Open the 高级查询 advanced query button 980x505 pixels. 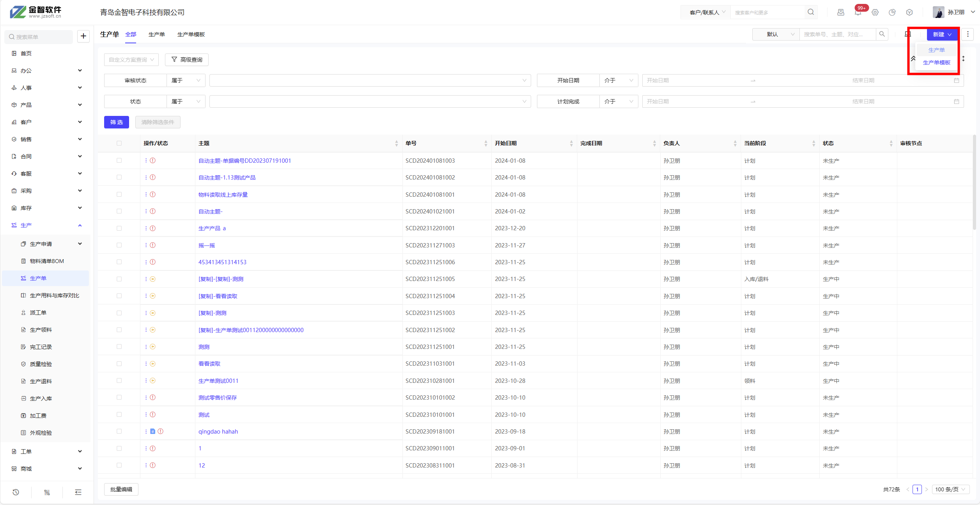tap(187, 60)
